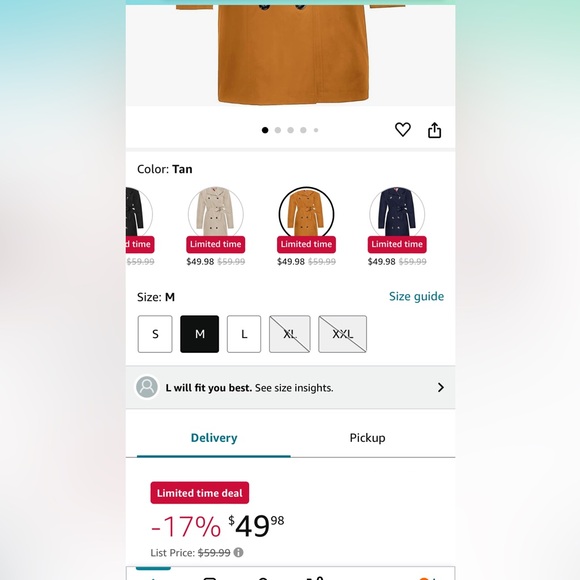580x580 pixels.
Task: Select the navy blue coat color swatch
Action: (x=397, y=213)
